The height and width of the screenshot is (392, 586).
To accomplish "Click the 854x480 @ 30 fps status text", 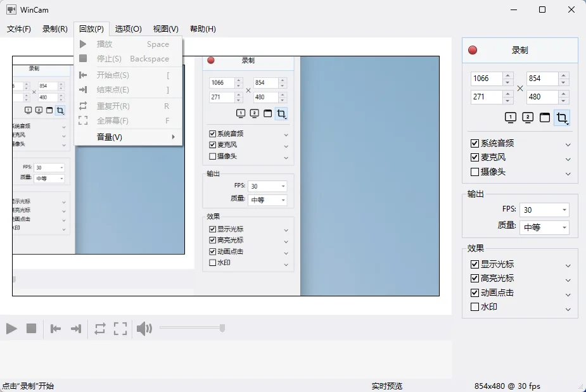I will (x=507, y=386).
